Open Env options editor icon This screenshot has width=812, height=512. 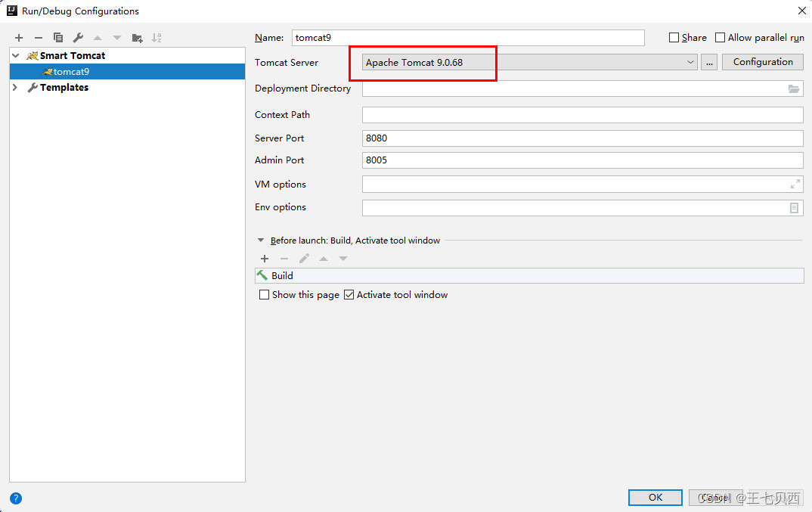click(794, 208)
